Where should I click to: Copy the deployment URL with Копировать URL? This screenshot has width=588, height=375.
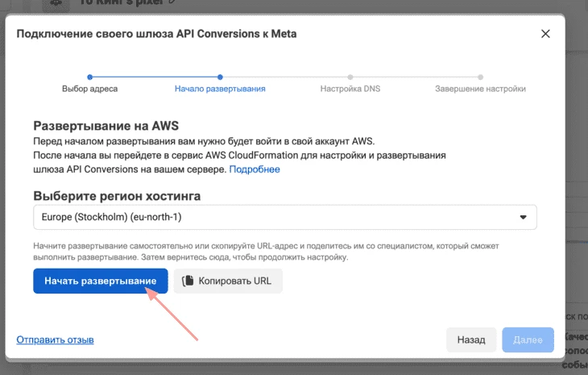click(228, 281)
